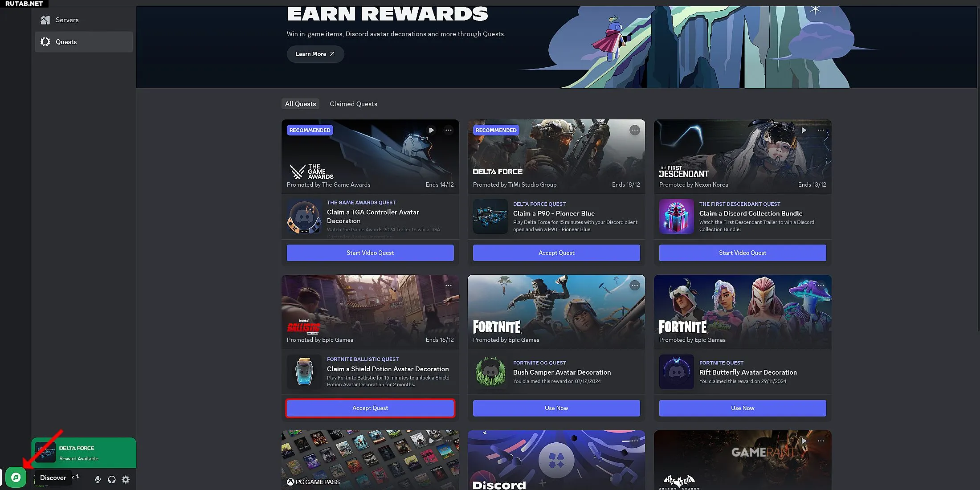Mute microphone in user panel
The image size is (980, 490).
(98, 479)
